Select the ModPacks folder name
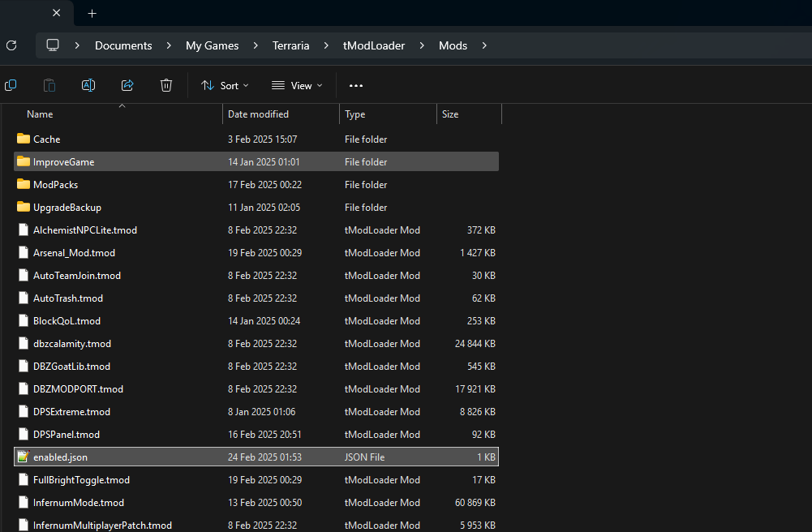812x532 pixels. pos(55,185)
